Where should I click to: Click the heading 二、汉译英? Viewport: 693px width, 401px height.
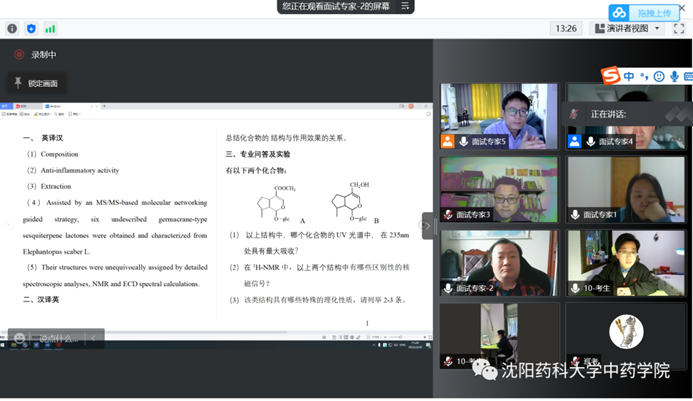coord(41,299)
